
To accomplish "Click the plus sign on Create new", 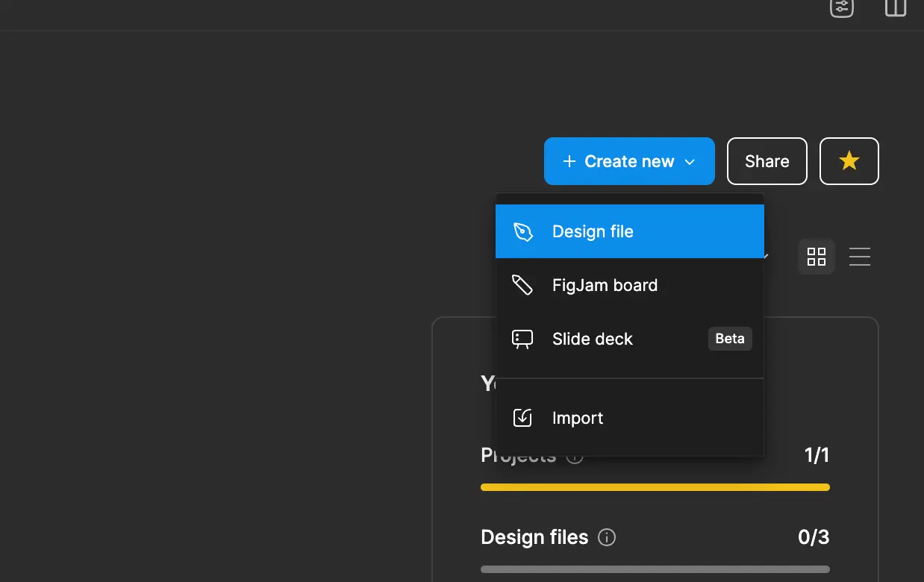I will point(569,162).
